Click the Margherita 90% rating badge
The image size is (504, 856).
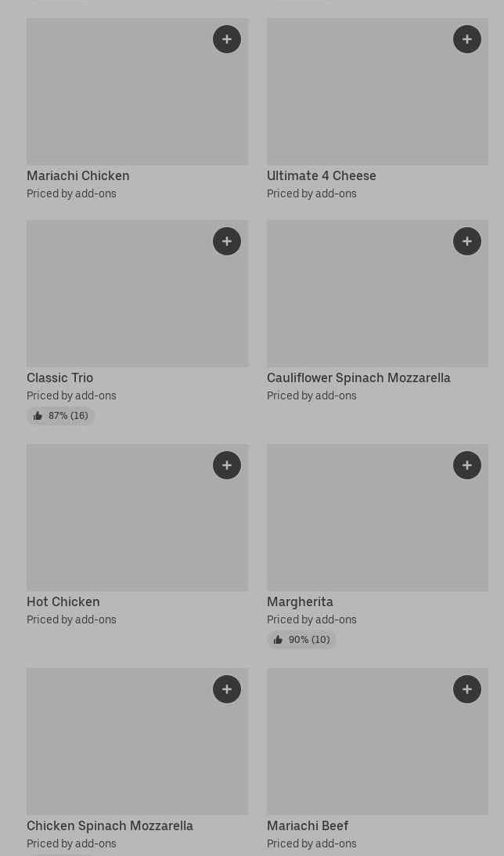[x=301, y=640]
